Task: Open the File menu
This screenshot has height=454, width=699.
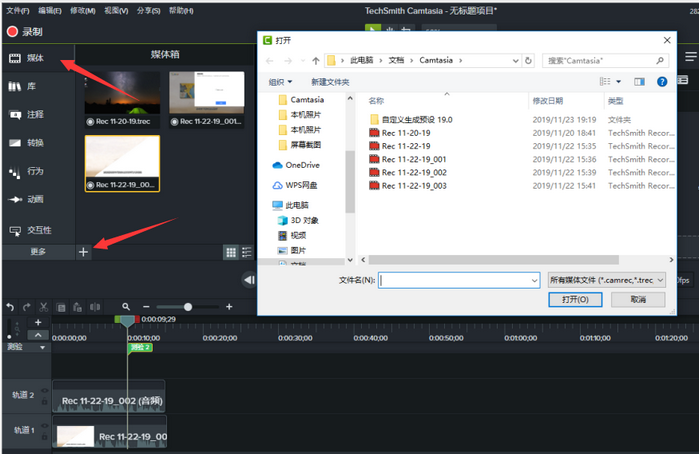Action: coord(18,11)
